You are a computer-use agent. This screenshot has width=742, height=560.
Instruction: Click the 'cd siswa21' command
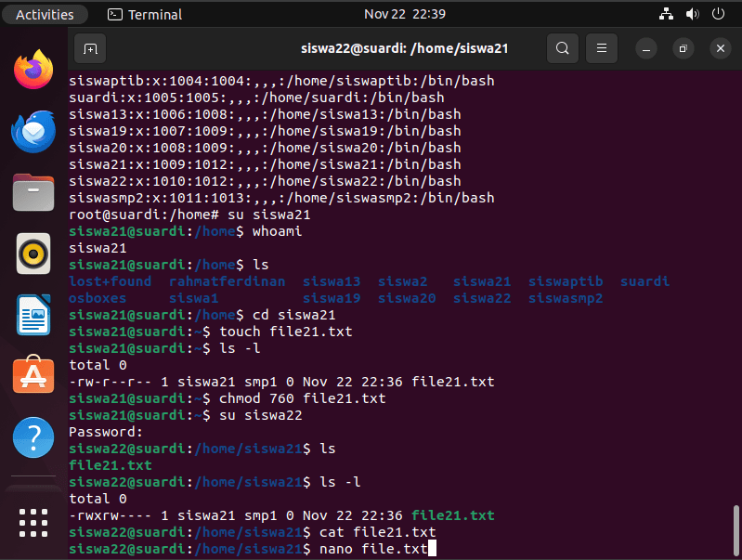click(x=293, y=315)
